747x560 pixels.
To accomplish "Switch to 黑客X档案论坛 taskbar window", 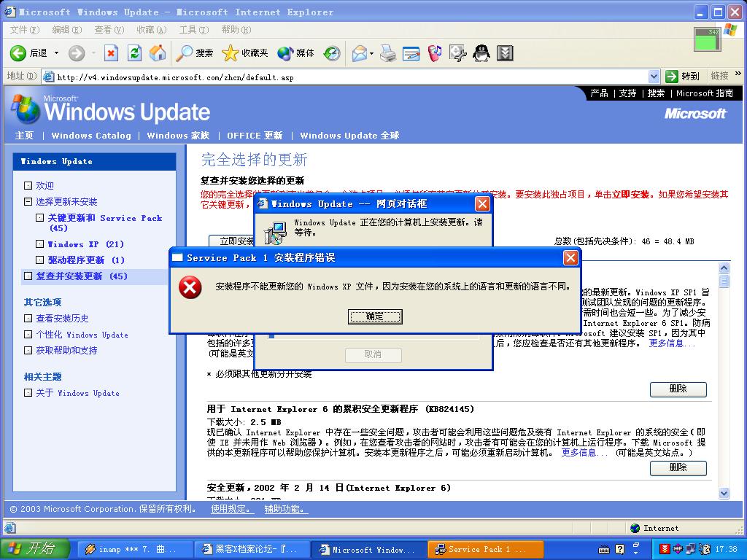I will click(x=251, y=550).
